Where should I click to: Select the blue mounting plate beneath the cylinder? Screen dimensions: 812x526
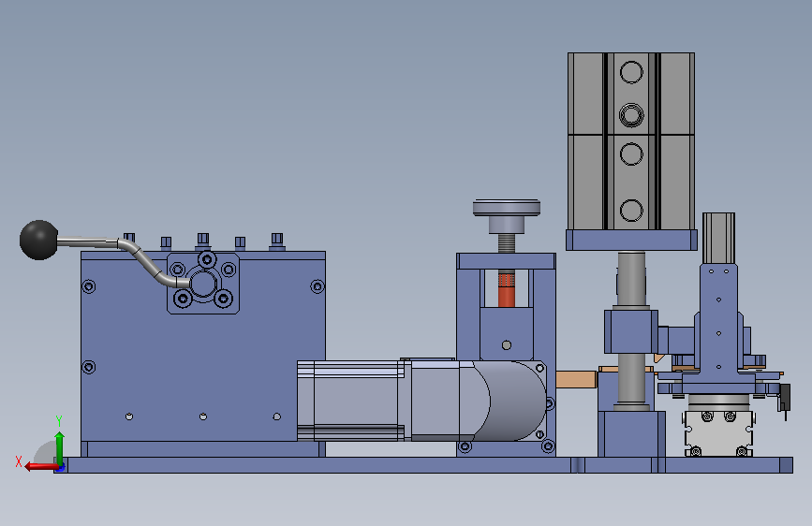631,241
